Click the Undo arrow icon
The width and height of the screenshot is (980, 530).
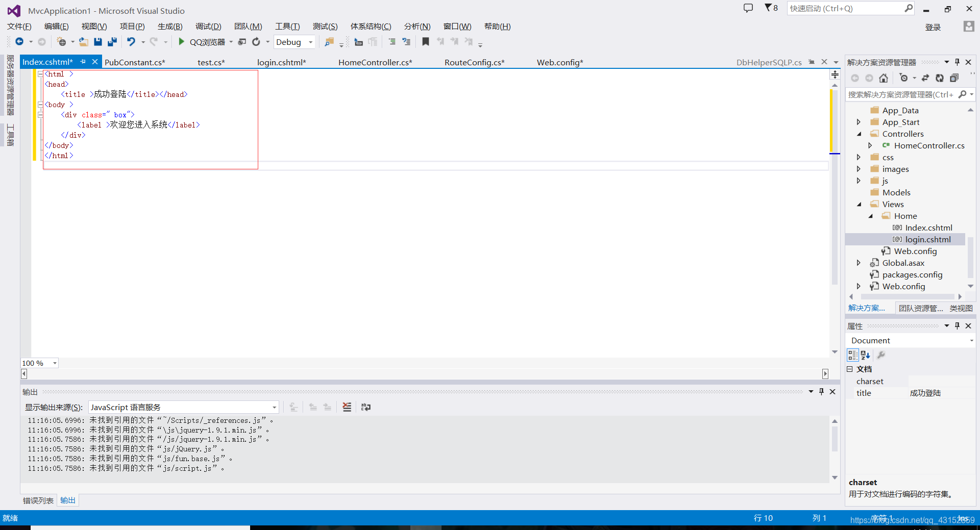(132, 42)
